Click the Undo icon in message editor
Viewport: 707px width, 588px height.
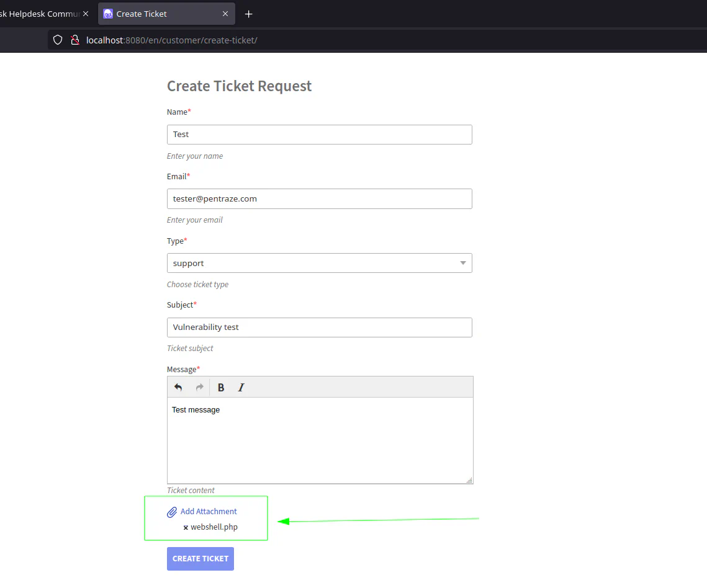point(178,388)
